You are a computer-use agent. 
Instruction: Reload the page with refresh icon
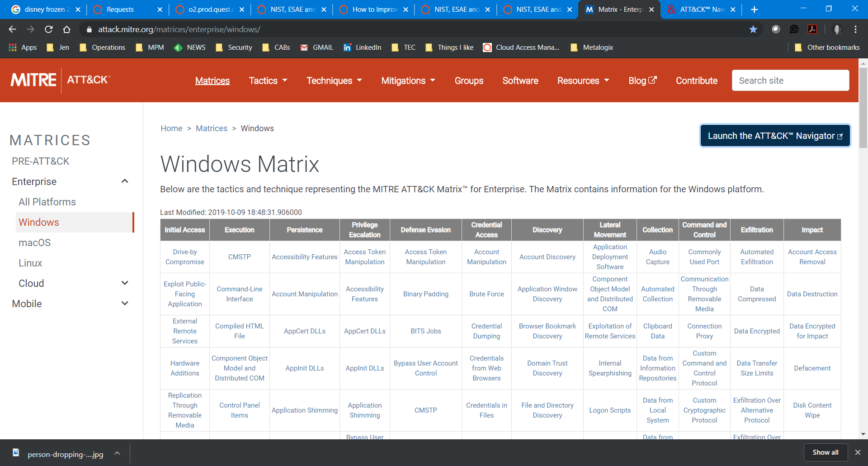[x=48, y=29]
